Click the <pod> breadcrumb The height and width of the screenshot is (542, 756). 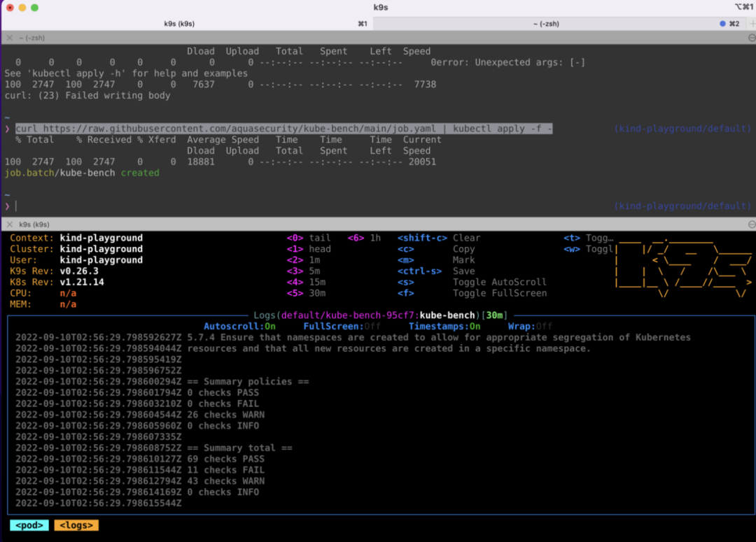pos(29,525)
